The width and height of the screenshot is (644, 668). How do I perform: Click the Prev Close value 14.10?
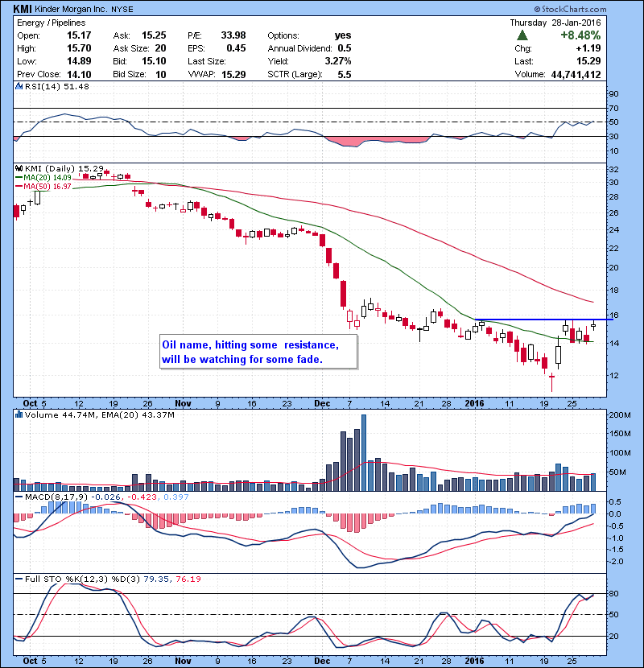point(79,75)
